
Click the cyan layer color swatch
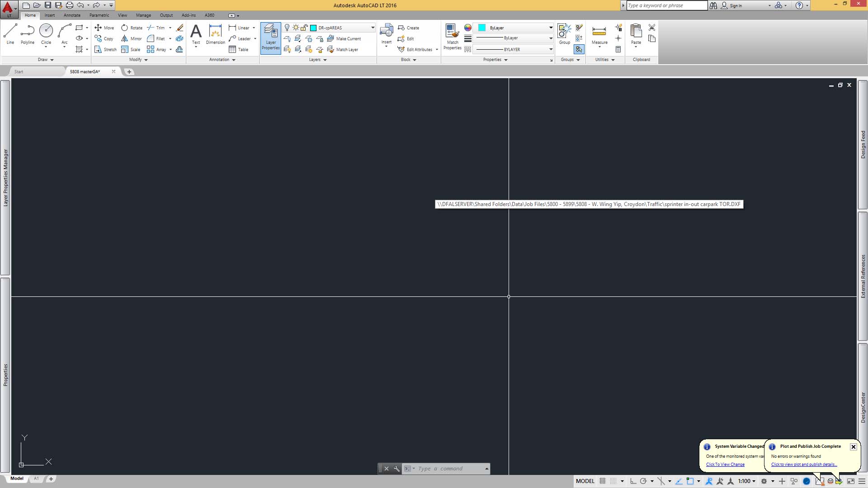tap(313, 28)
